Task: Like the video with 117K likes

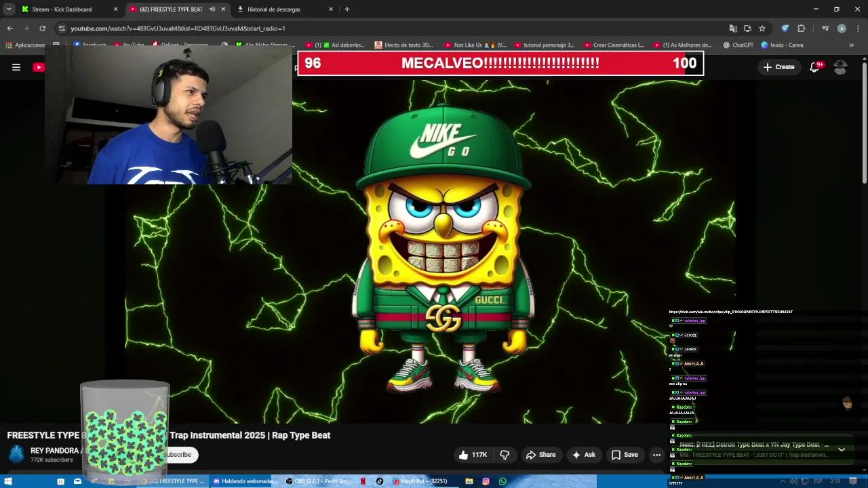Action: [473, 455]
